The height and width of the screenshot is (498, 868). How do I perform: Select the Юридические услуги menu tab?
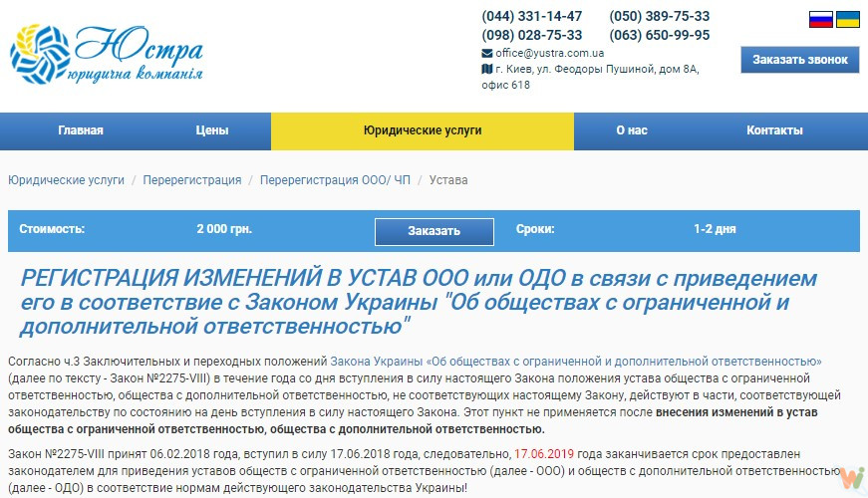[422, 130]
